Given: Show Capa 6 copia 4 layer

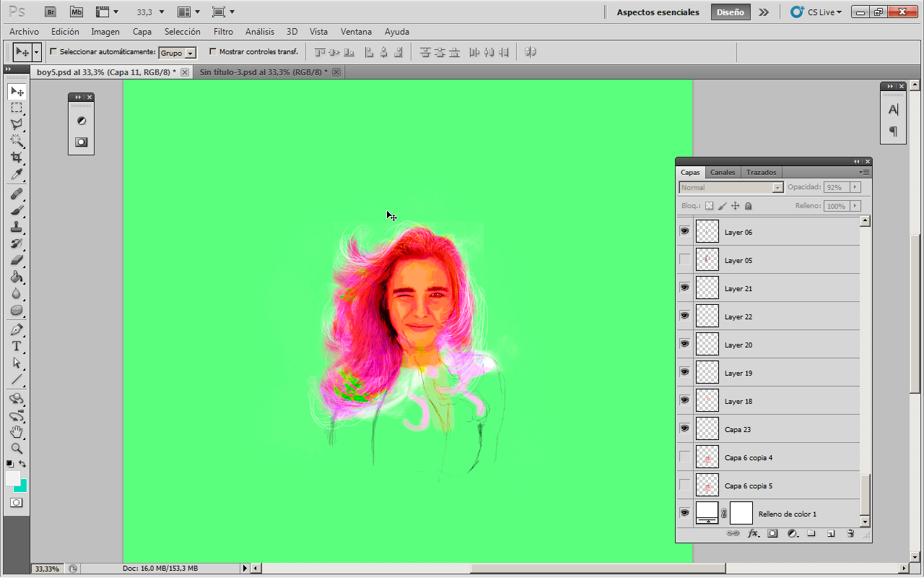Looking at the screenshot, I should click(x=684, y=457).
